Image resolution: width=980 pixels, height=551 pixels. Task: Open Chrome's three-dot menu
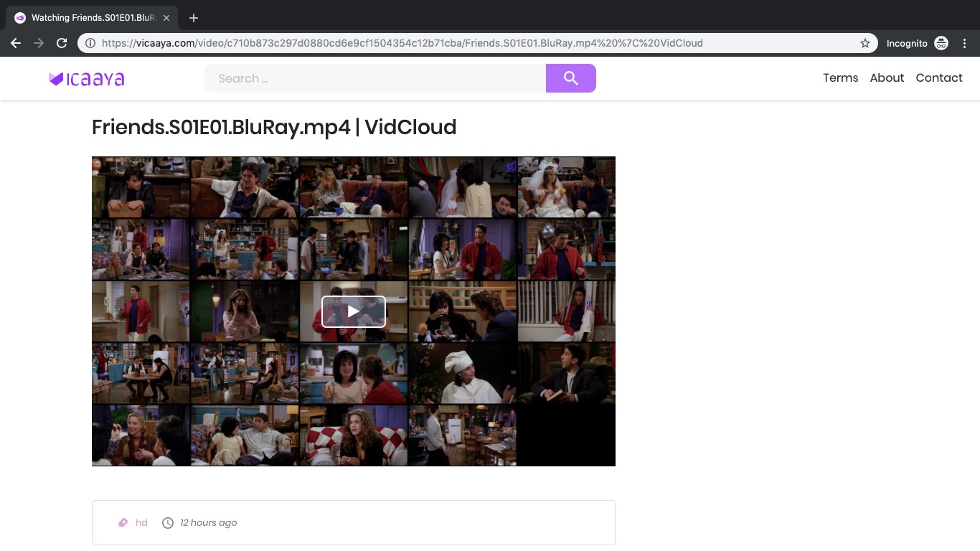tap(965, 43)
